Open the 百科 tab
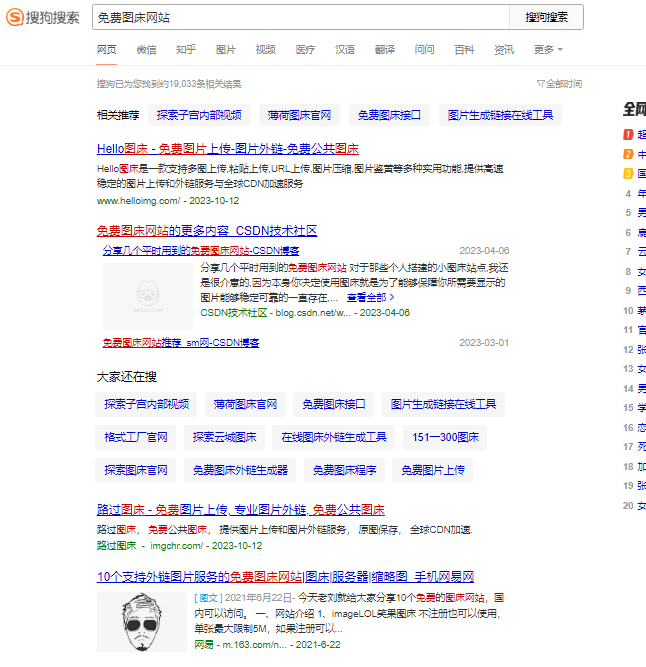Image resolution: width=646 pixels, height=667 pixels. click(464, 50)
